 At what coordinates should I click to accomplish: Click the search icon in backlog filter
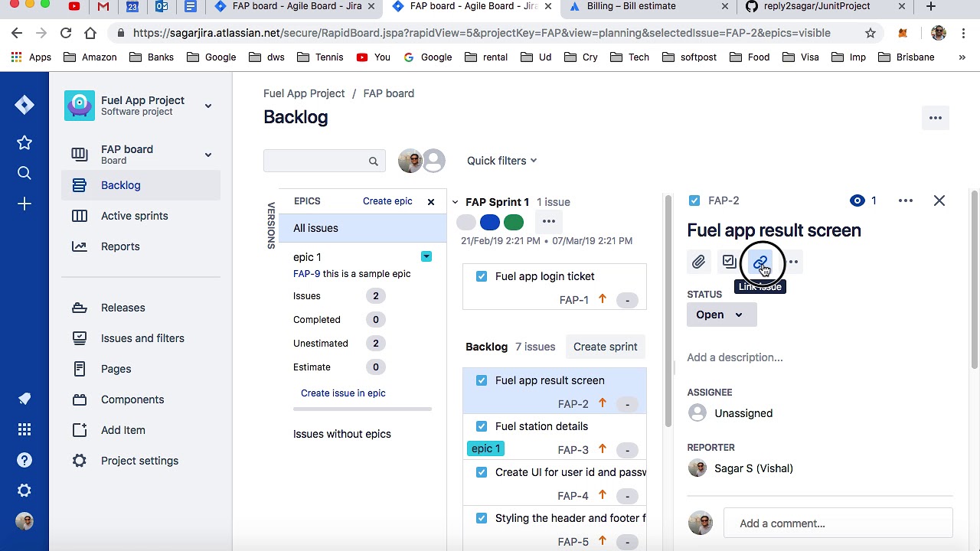click(x=374, y=161)
